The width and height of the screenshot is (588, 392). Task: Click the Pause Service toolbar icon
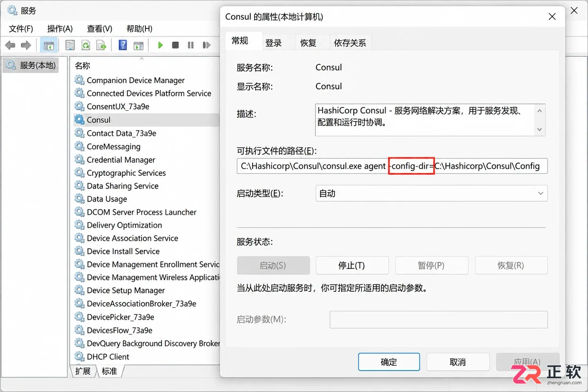190,45
